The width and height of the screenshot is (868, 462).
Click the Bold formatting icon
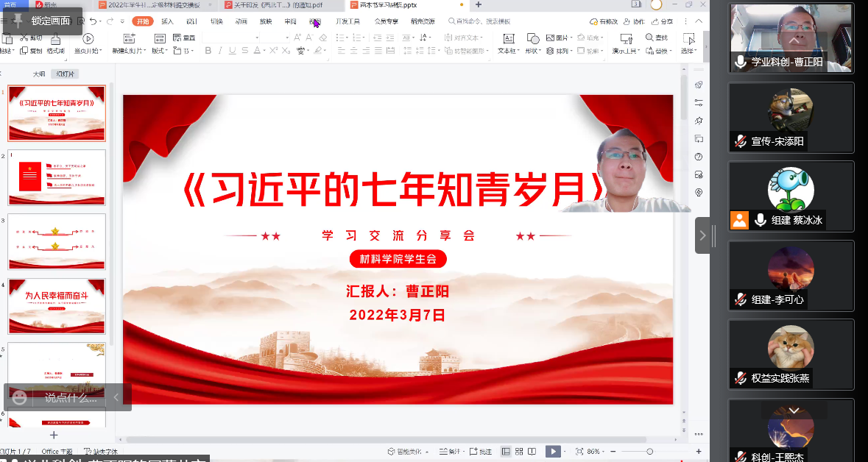(208, 51)
